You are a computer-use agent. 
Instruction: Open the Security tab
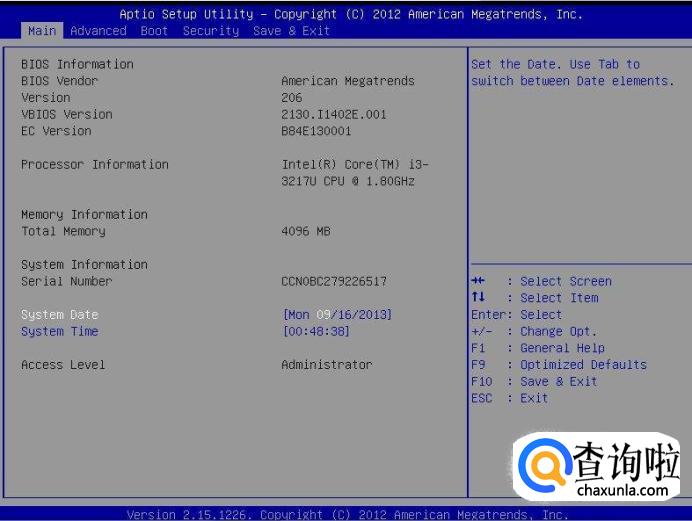(x=211, y=31)
